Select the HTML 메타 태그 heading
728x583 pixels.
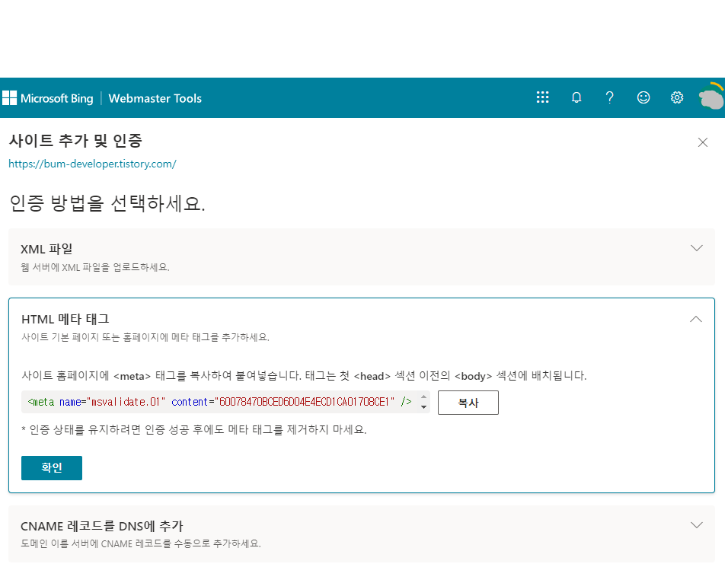tap(65, 320)
